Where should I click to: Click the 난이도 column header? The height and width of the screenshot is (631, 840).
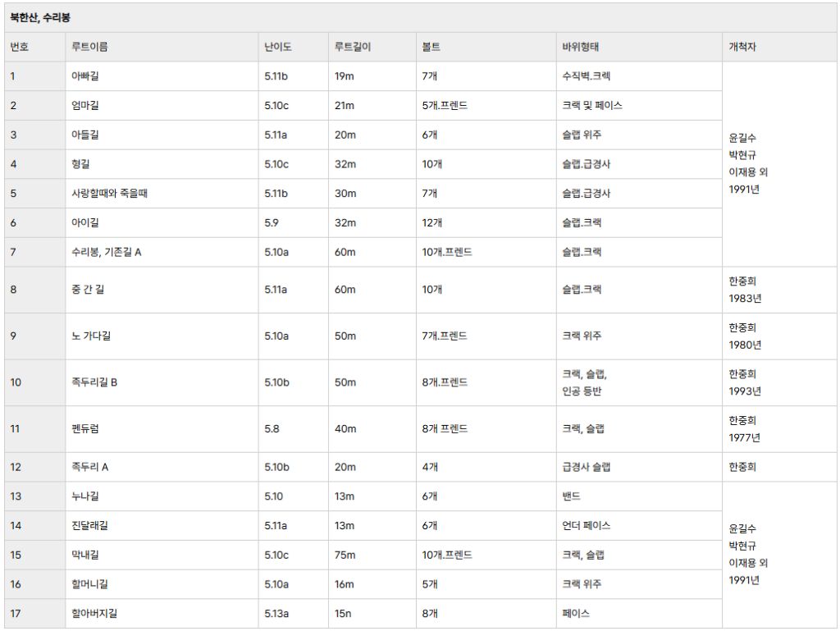point(278,47)
